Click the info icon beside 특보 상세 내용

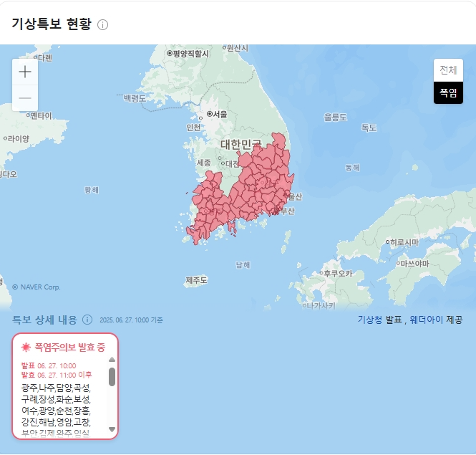(87, 320)
